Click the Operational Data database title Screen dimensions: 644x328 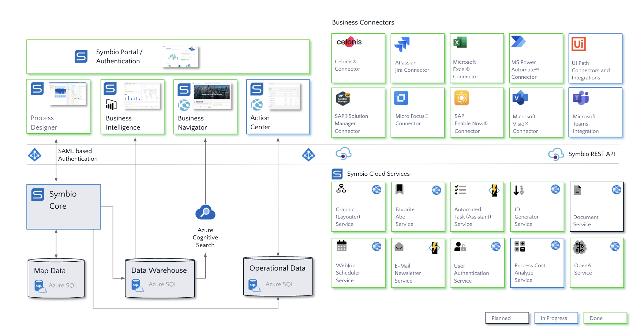point(277,268)
